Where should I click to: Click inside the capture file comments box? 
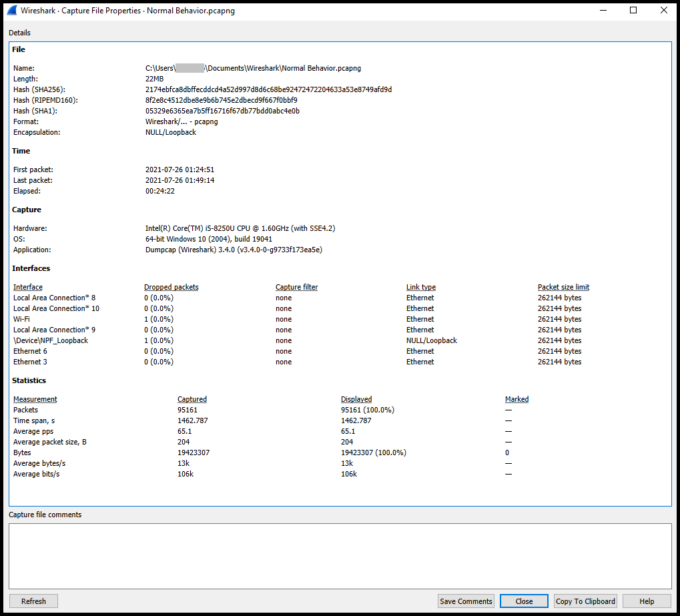coord(340,556)
